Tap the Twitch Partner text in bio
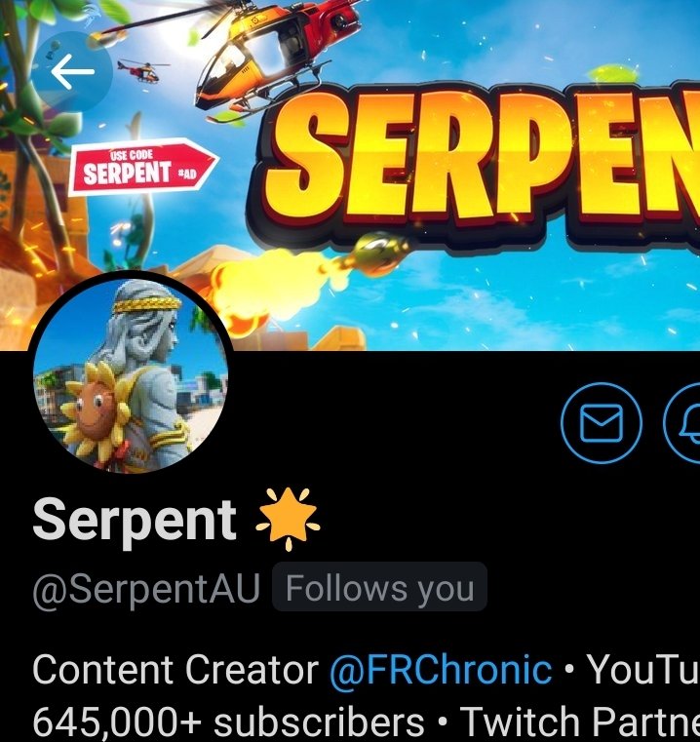Image resolution: width=700 pixels, height=742 pixels. [580, 722]
